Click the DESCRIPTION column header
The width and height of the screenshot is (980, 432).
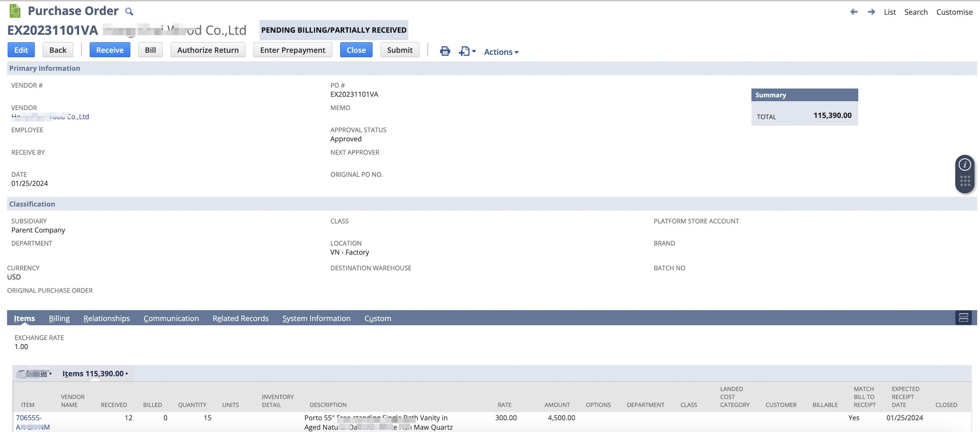coord(328,405)
